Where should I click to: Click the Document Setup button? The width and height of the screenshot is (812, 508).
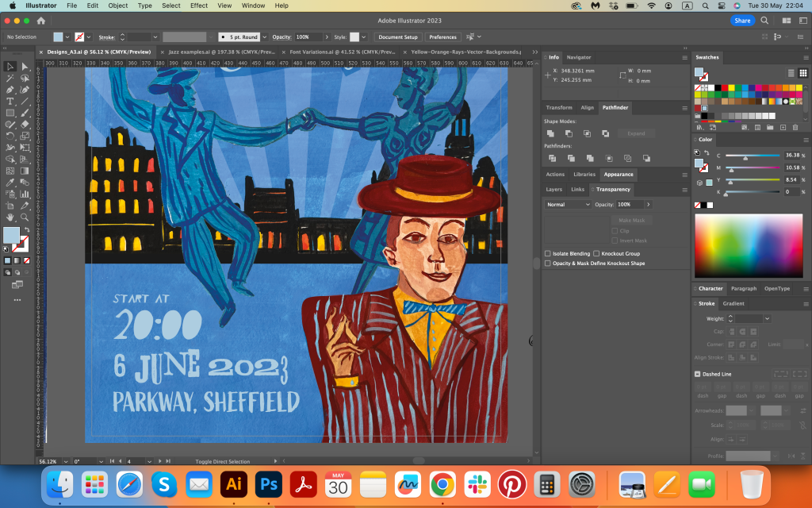tap(397, 37)
